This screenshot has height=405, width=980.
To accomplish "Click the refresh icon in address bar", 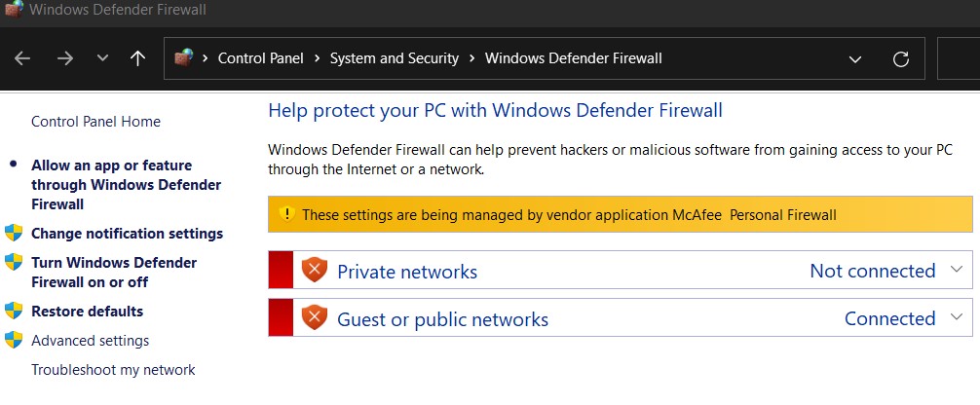I will [901, 58].
